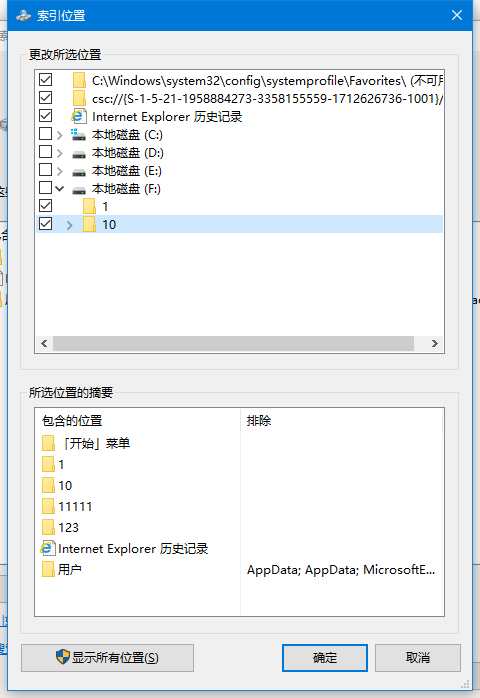Uncheck the folder 1 checkbox under drive F
This screenshot has height=698, width=480.
45,206
